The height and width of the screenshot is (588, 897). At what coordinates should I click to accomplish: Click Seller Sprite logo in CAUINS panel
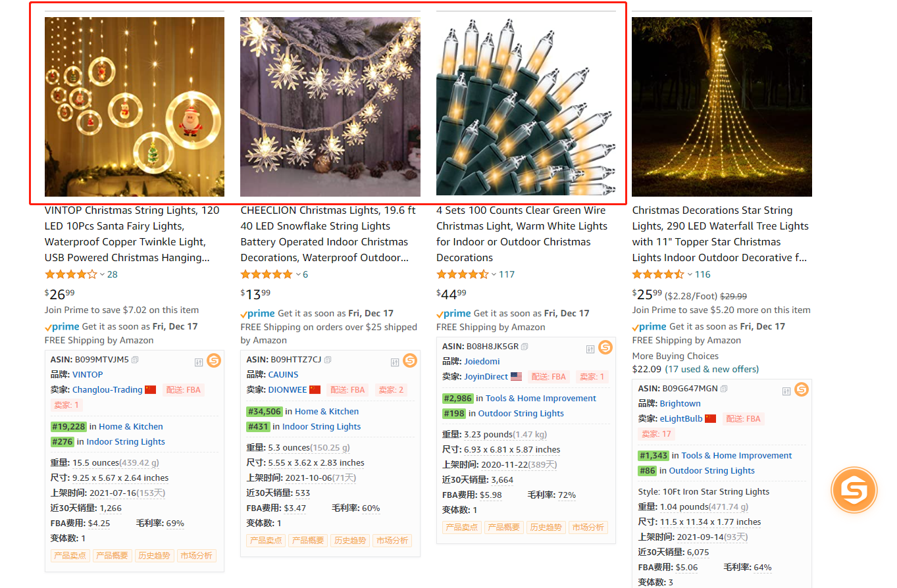point(410,360)
